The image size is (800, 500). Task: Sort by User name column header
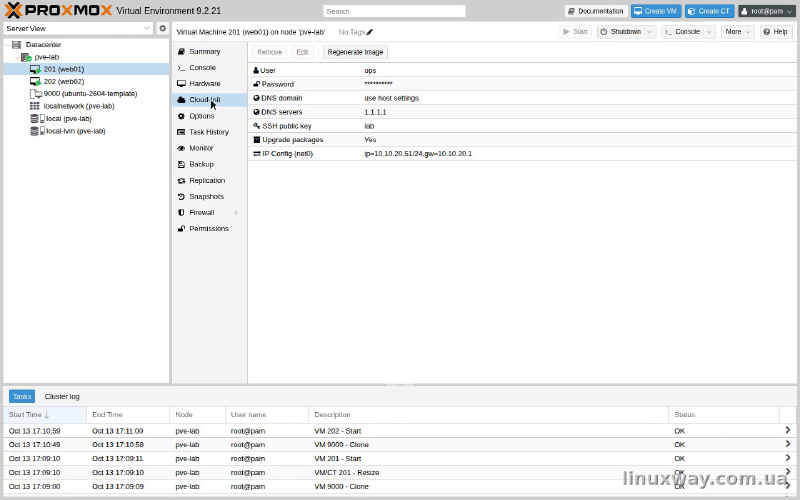click(x=267, y=415)
